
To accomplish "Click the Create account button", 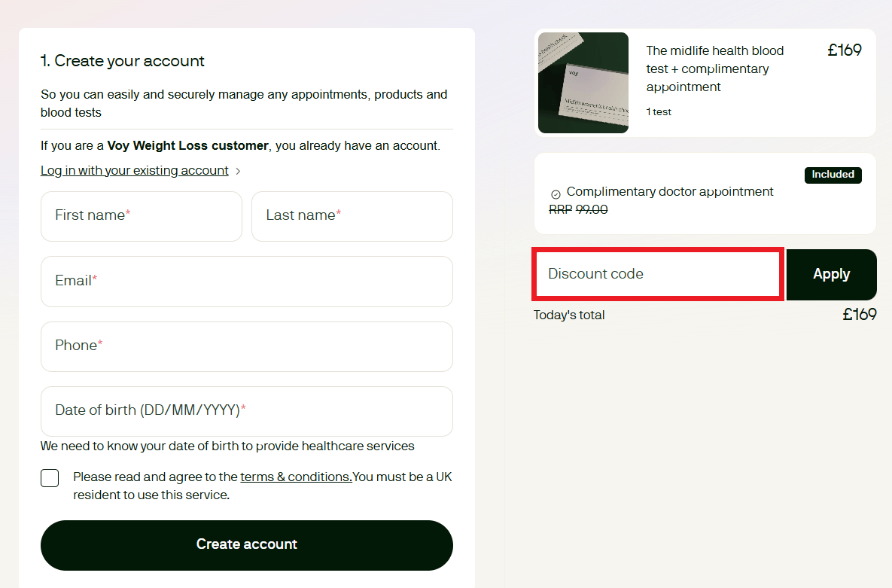I will tap(246, 544).
